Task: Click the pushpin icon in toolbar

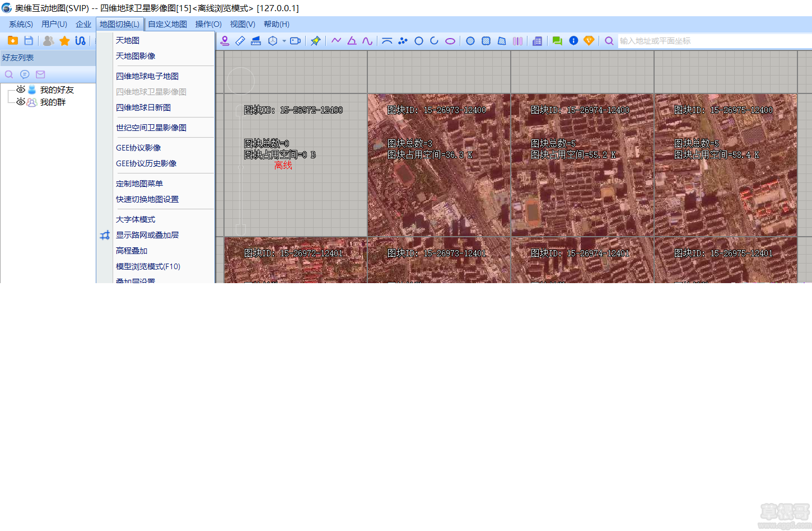Action: [x=316, y=41]
